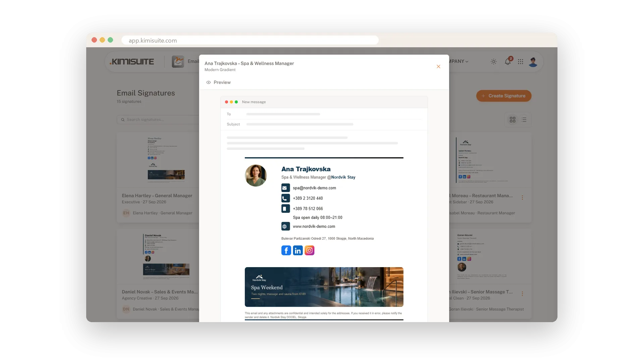Click the Preview tab label
The image size is (644, 362).
(x=222, y=82)
